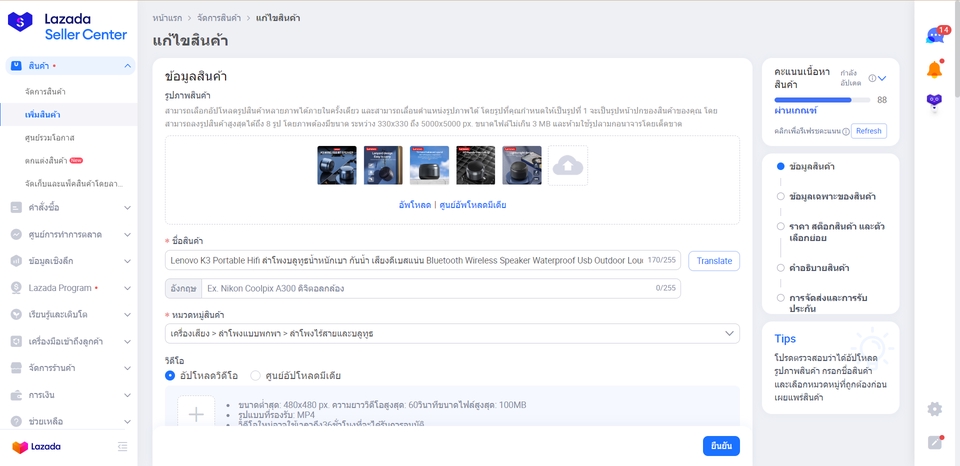960x466 pixels.
Task: Open chat messages icon with 14 badge
Action: (x=936, y=36)
